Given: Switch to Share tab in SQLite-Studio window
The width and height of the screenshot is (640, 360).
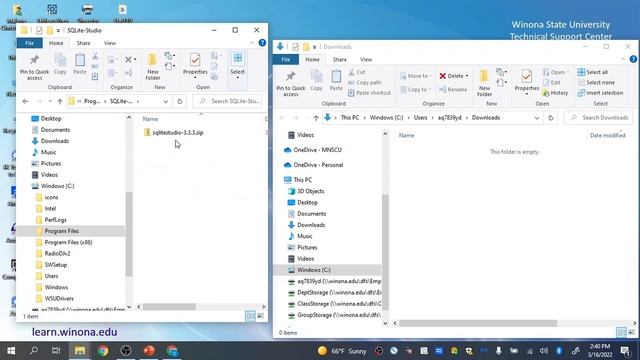Looking at the screenshot, I should pyautogui.click(x=83, y=43).
